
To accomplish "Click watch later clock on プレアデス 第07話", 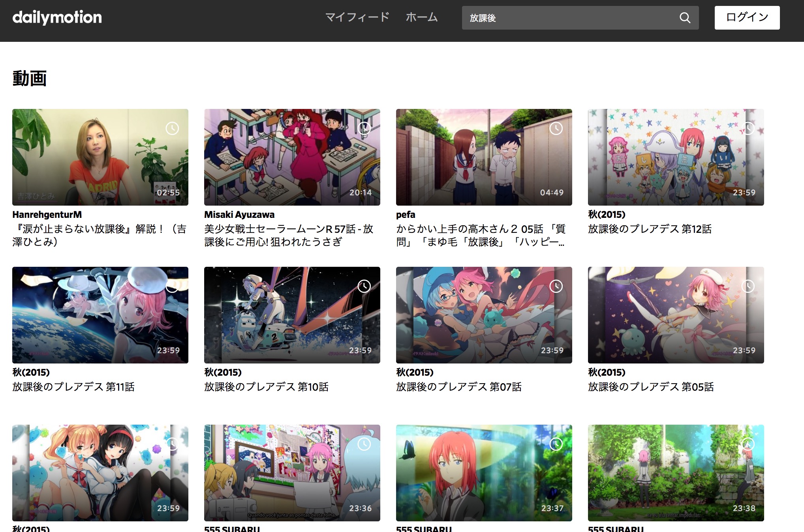I will (556, 286).
